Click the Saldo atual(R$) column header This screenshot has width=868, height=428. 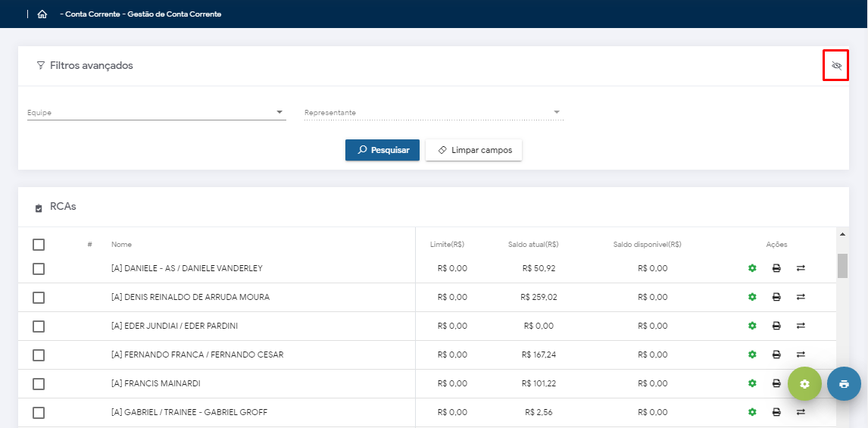(x=533, y=245)
